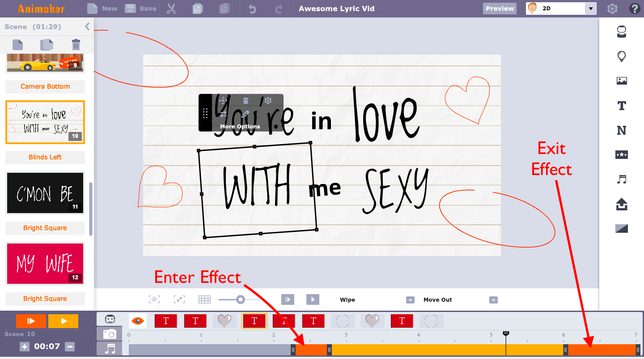Open Bright Square transition under C'MON BE scene

45,228
